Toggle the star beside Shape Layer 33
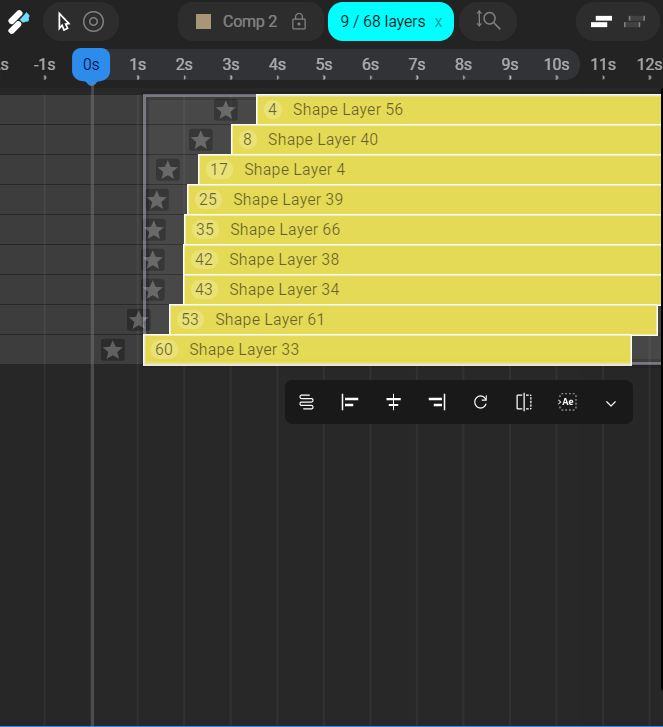Screen dimensions: 663x727 (113, 350)
